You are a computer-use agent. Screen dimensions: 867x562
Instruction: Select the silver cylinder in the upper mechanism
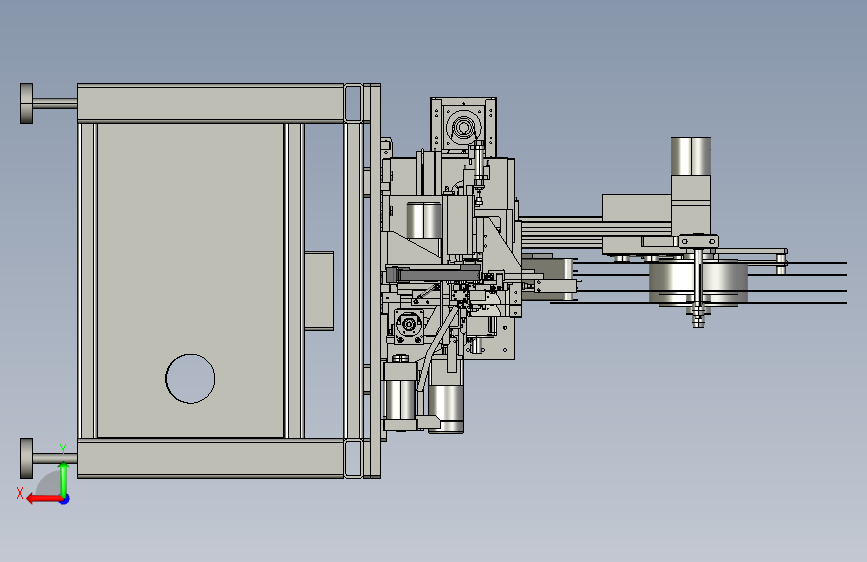pos(424,220)
